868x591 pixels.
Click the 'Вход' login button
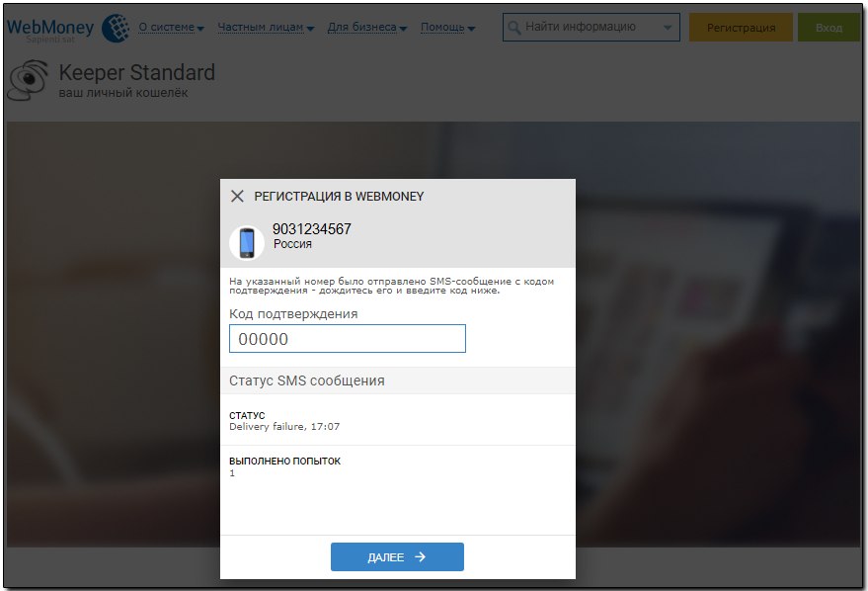point(829,28)
